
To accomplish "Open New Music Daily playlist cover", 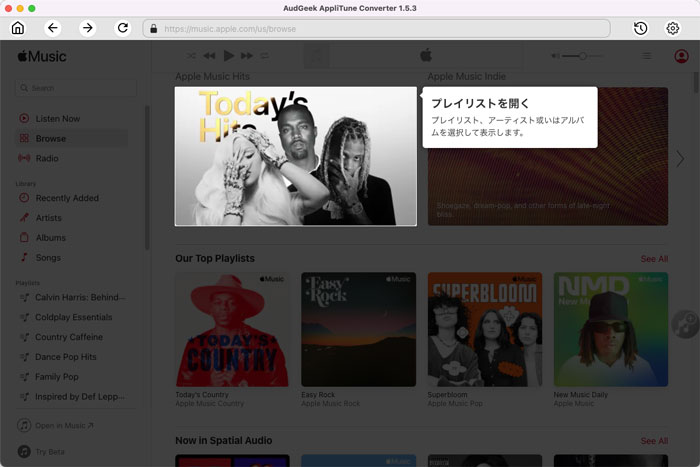I will 611,329.
